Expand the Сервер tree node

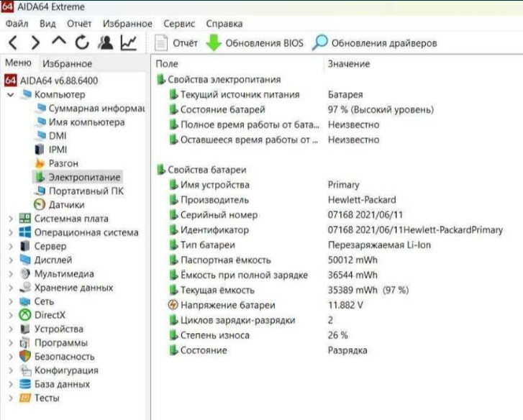(11, 246)
